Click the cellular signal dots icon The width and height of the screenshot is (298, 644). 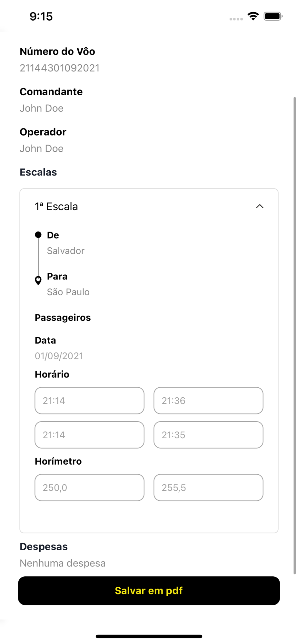(236, 19)
